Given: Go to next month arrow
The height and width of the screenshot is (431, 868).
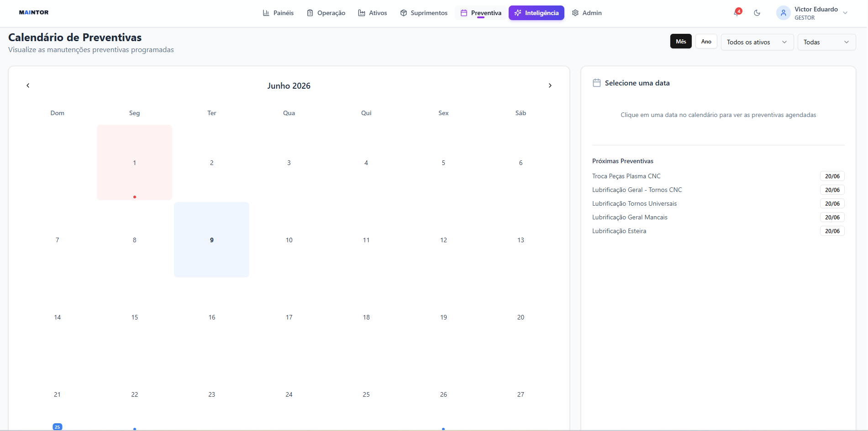Looking at the screenshot, I should point(550,85).
